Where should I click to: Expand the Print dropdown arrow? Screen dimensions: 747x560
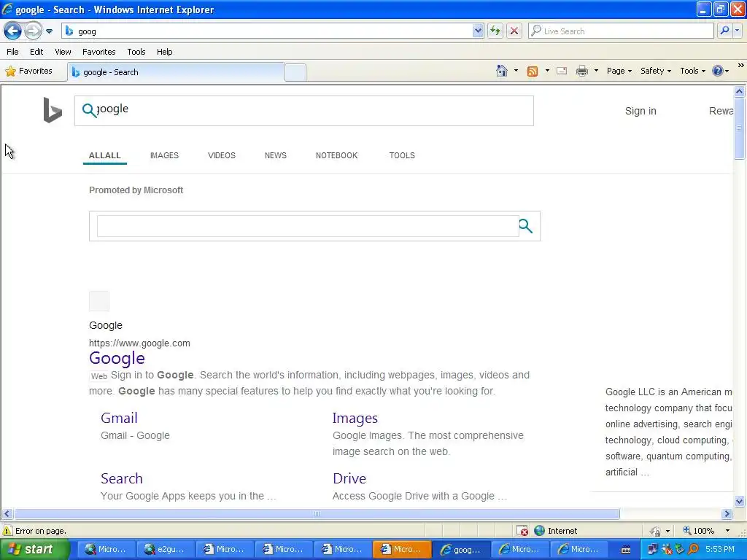tap(596, 71)
